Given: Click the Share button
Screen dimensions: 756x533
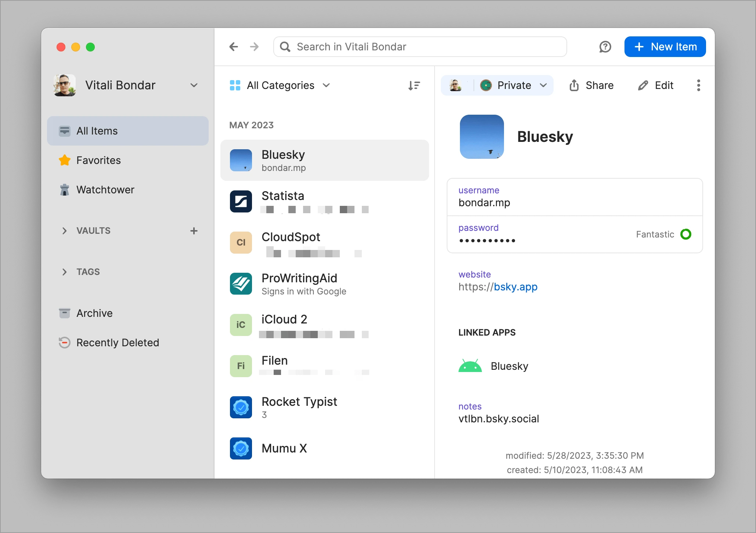Looking at the screenshot, I should [591, 85].
